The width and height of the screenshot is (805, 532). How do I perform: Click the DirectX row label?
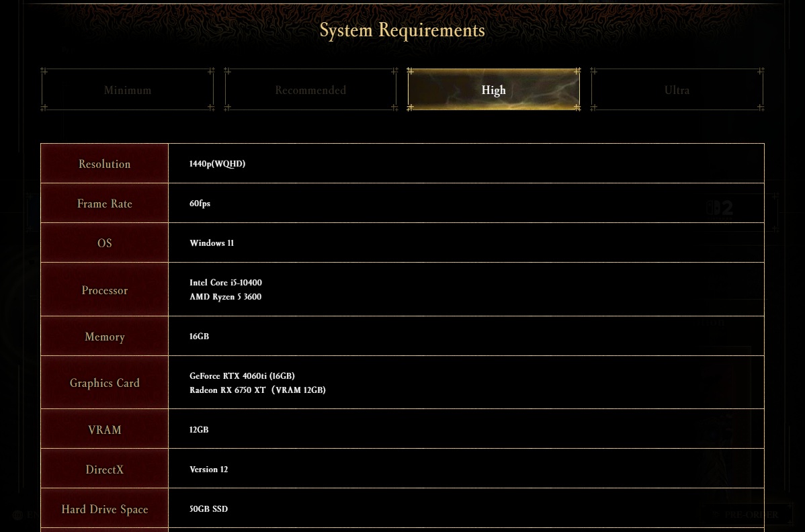click(x=105, y=469)
